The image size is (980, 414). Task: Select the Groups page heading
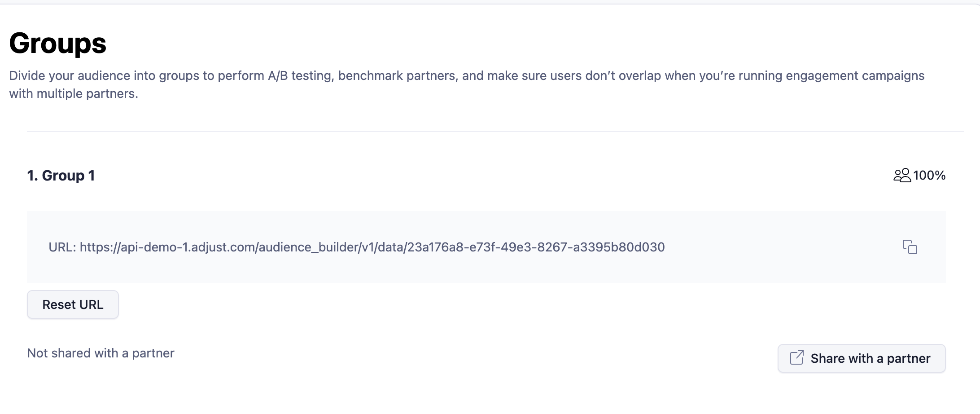pyautogui.click(x=58, y=44)
